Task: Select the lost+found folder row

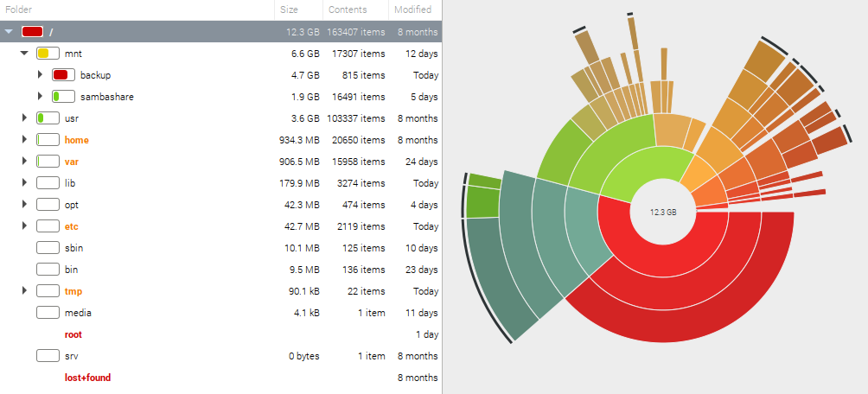Action: pos(87,378)
